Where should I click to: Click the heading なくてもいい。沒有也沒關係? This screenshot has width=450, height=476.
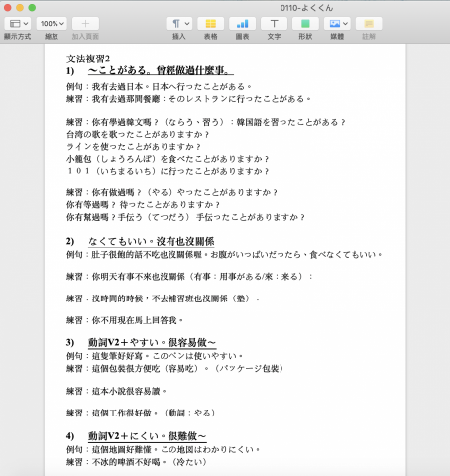click(152, 241)
